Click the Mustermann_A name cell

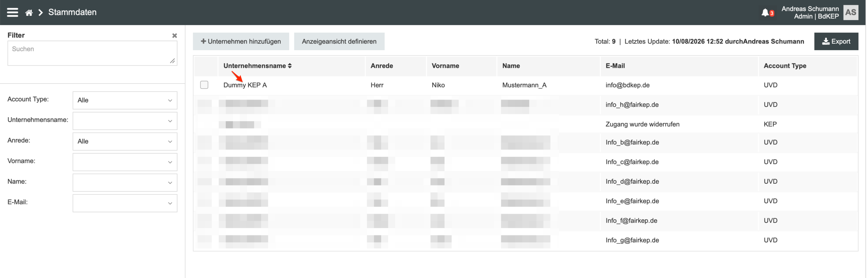(524, 85)
